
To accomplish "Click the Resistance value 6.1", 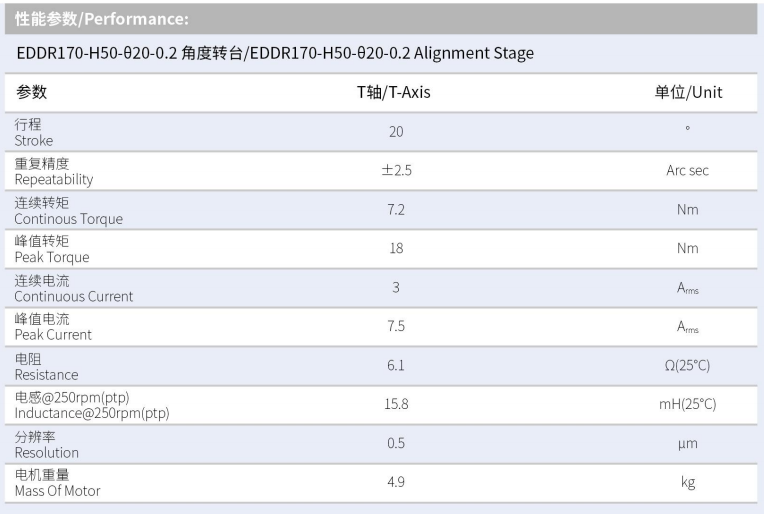I will click(395, 366).
